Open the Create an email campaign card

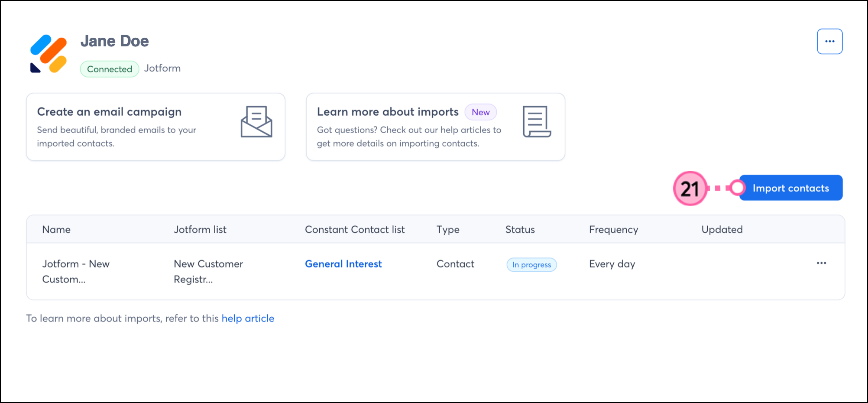[155, 127]
